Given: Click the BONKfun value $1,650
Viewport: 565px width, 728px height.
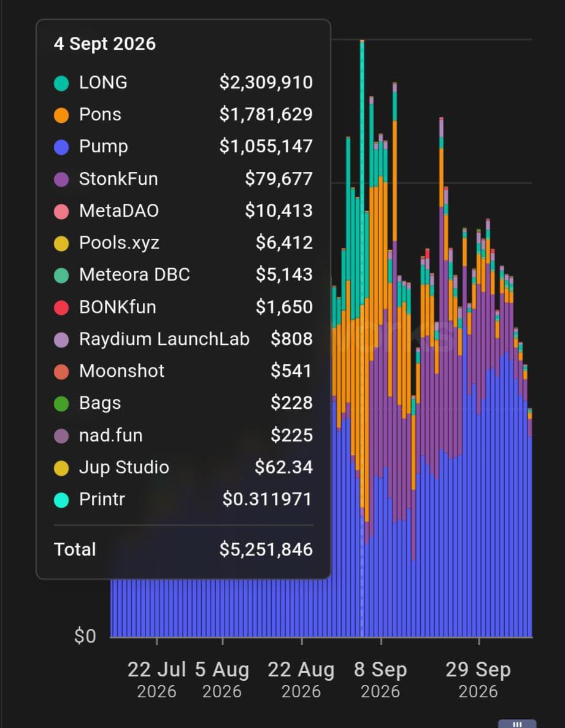Looking at the screenshot, I should pyautogui.click(x=285, y=307).
